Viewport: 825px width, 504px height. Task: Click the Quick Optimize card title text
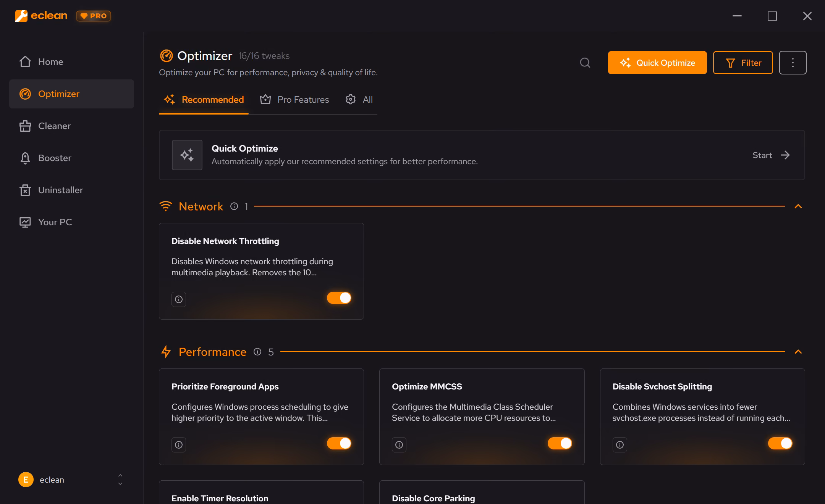[x=245, y=149]
